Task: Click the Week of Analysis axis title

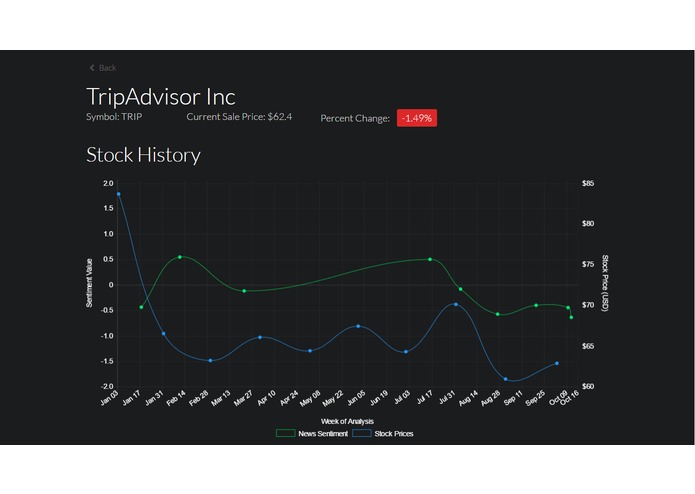Action: [347, 421]
